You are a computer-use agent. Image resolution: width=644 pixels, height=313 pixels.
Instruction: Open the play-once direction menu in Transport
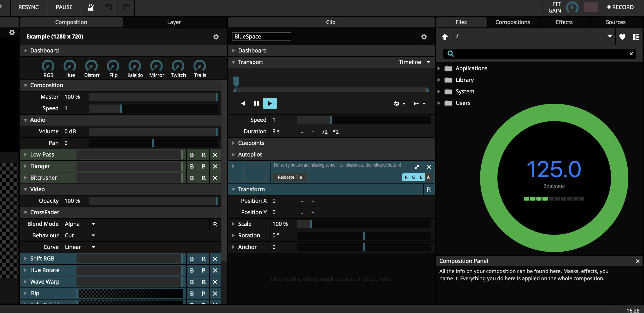pos(419,104)
